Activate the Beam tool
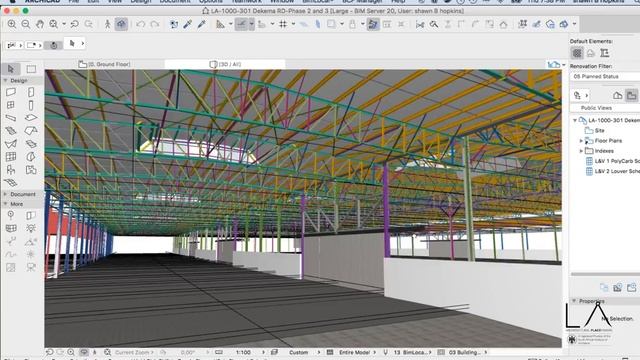The image size is (640, 360). click(x=11, y=118)
